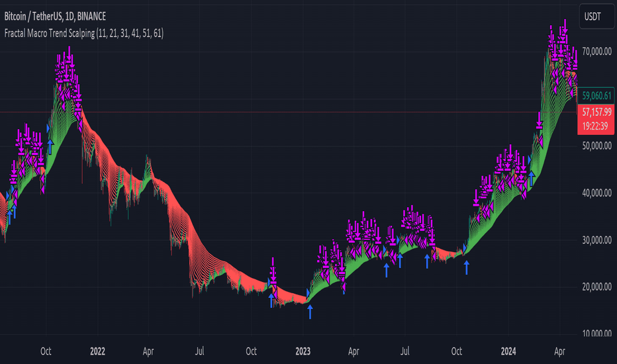Click the blue up arrow at the January 2023 low
Viewport: 617px width, 364px height.
click(310, 311)
